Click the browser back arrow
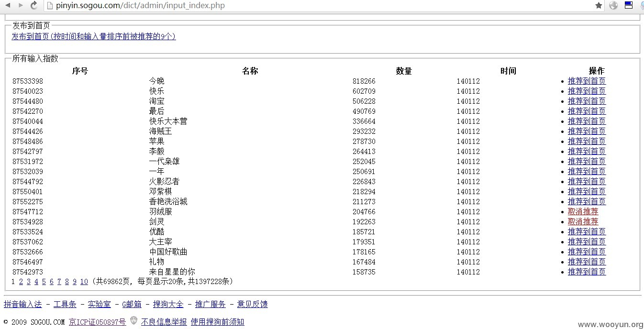Screen dimensions: 644x329 point(8,5)
